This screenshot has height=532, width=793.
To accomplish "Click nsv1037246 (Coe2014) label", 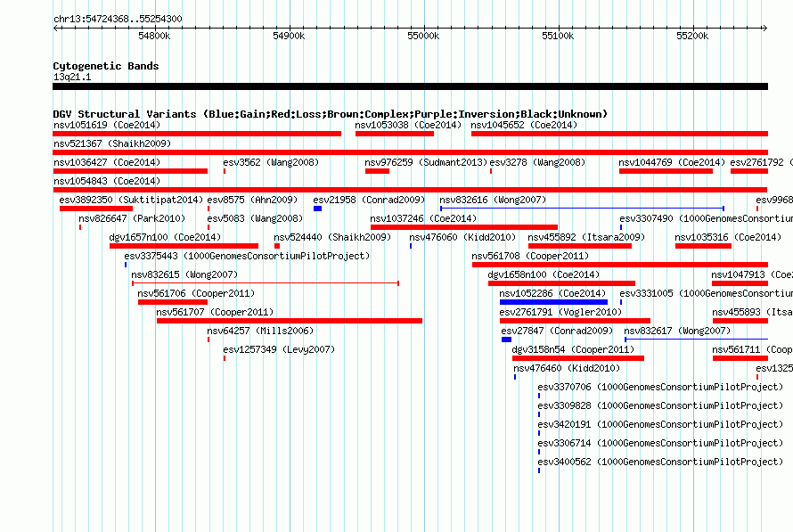I will pyautogui.click(x=423, y=218).
